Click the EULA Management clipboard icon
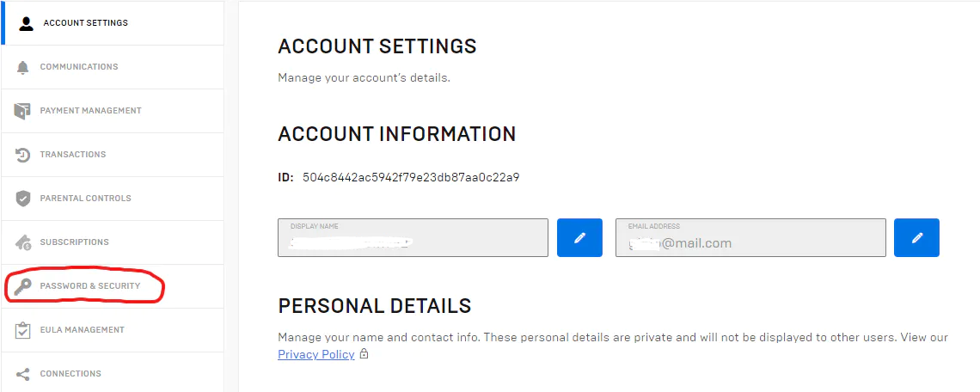980x392 pixels. 23,330
